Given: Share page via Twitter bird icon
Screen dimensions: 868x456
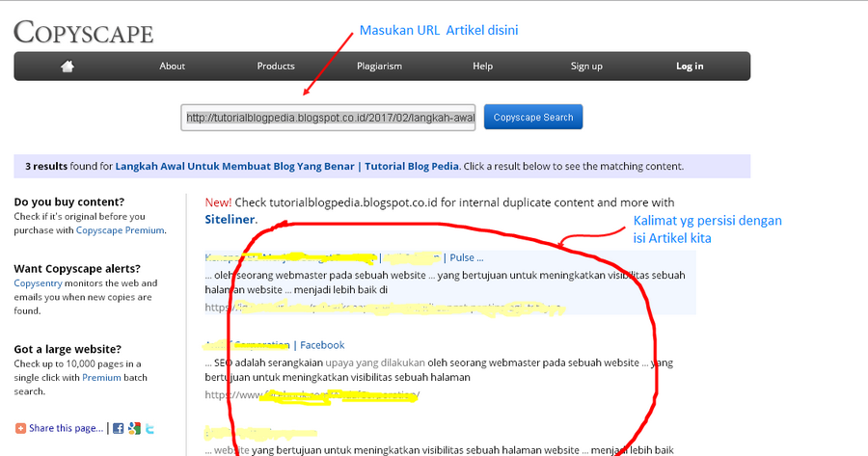Looking at the screenshot, I should pos(149,428).
